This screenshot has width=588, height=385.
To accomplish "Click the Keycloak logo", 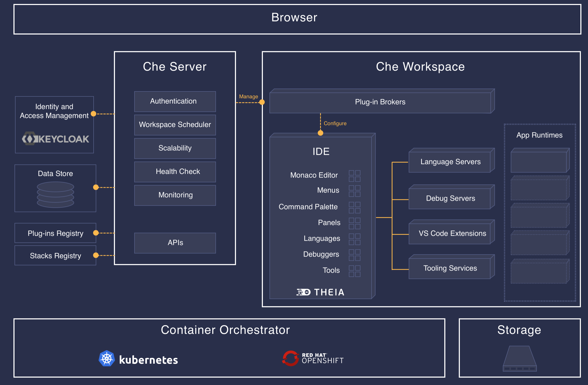I will (x=55, y=139).
